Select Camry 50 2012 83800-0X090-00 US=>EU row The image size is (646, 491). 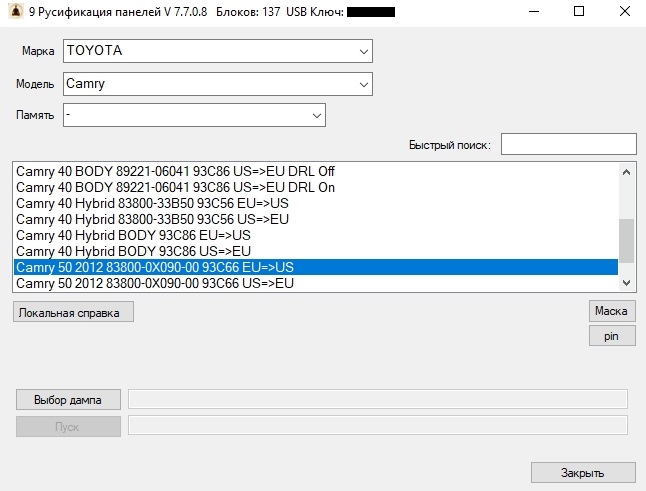(316, 283)
